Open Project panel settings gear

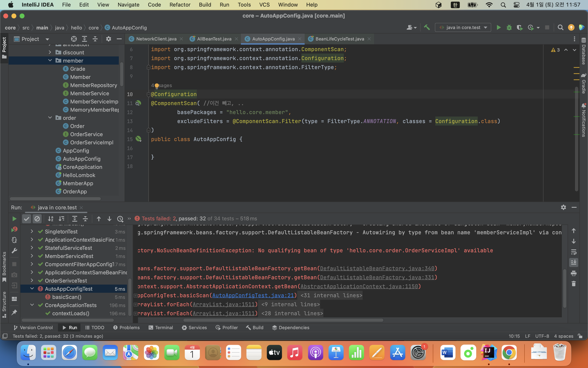(x=108, y=39)
